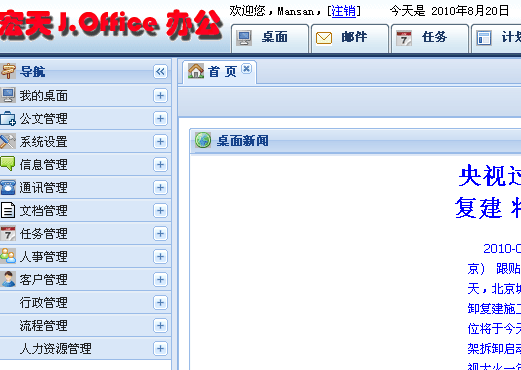Expand the 行政管理 section
521x370 pixels.
coord(160,302)
